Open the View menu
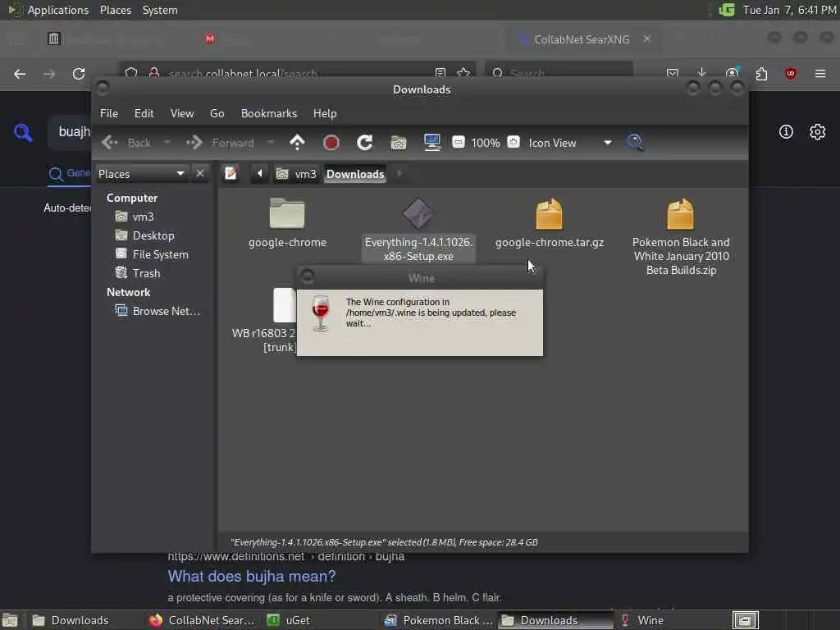The width and height of the screenshot is (840, 630). pos(182,113)
